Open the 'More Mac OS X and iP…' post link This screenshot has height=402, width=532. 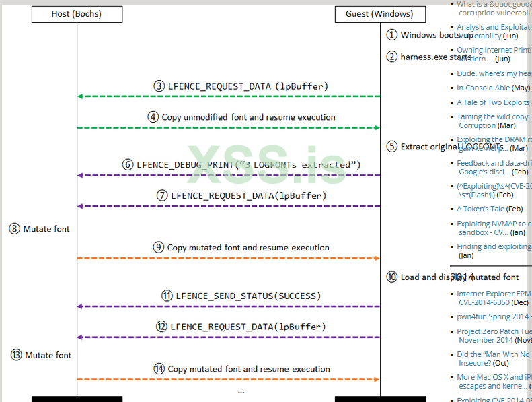[x=494, y=382]
